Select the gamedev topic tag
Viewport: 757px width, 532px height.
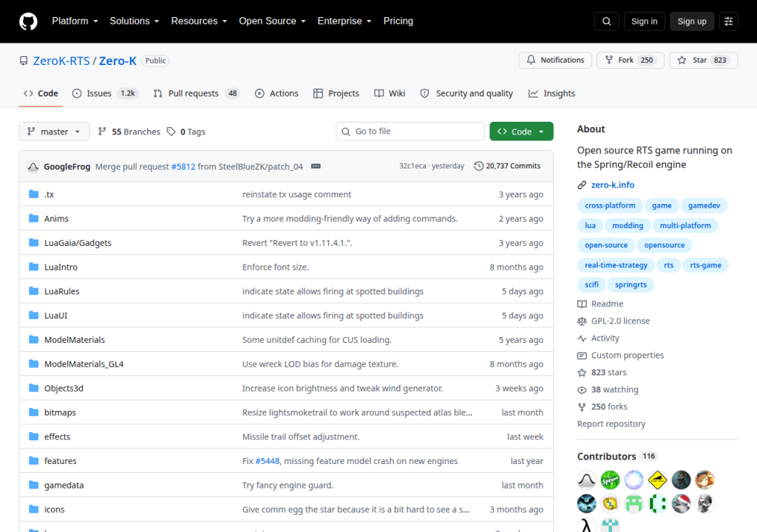pos(704,205)
